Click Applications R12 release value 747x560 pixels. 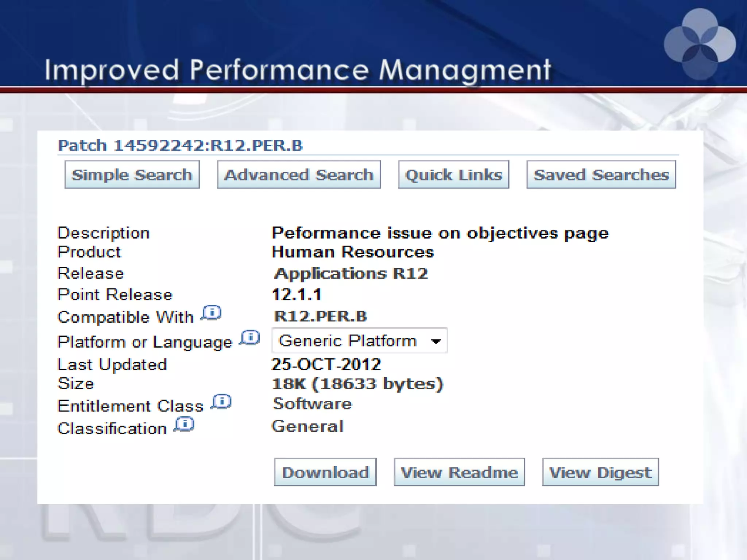pyautogui.click(x=351, y=273)
